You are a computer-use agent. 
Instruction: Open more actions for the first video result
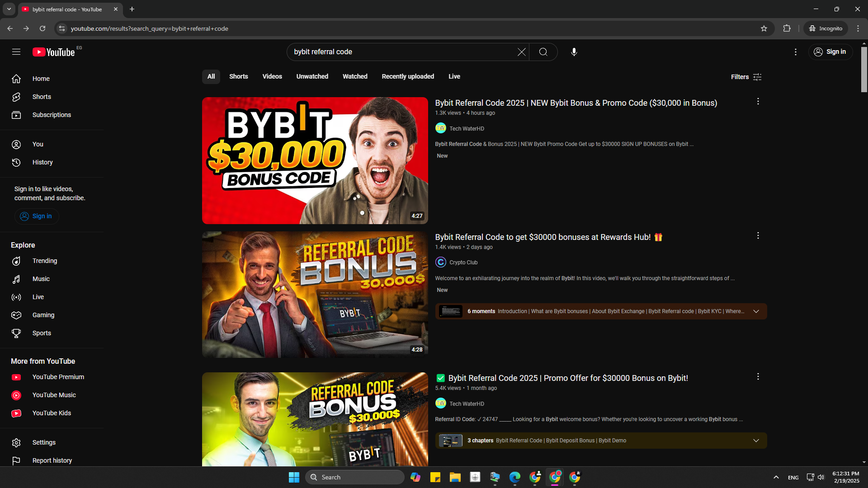pyautogui.click(x=758, y=102)
